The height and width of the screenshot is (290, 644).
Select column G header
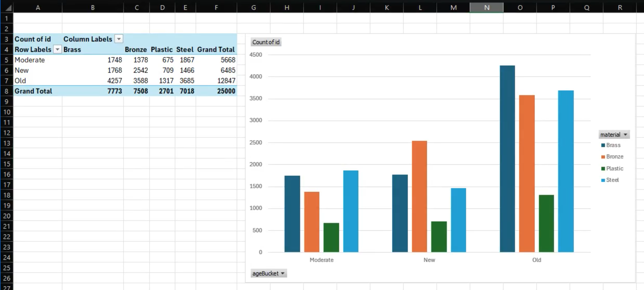254,8
